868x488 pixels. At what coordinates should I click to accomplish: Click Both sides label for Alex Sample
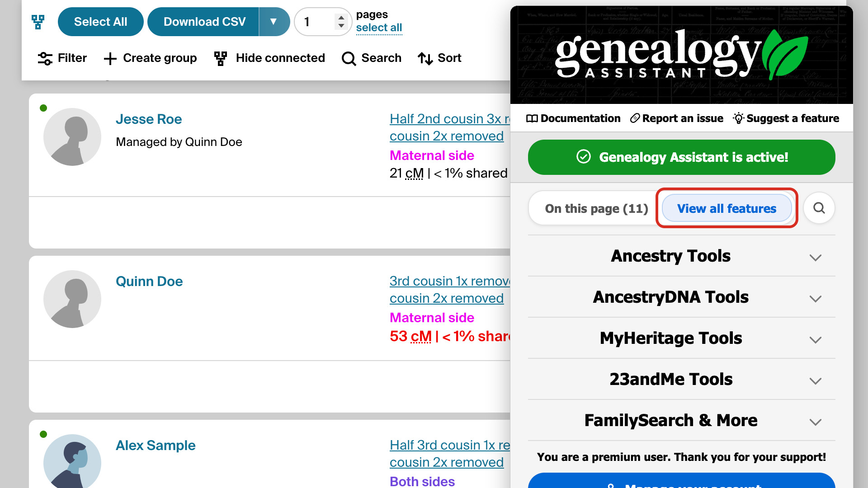[x=422, y=481]
